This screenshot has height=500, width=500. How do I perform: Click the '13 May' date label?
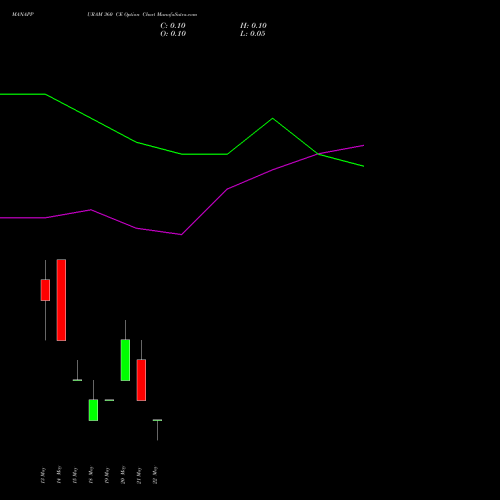pos(43,475)
